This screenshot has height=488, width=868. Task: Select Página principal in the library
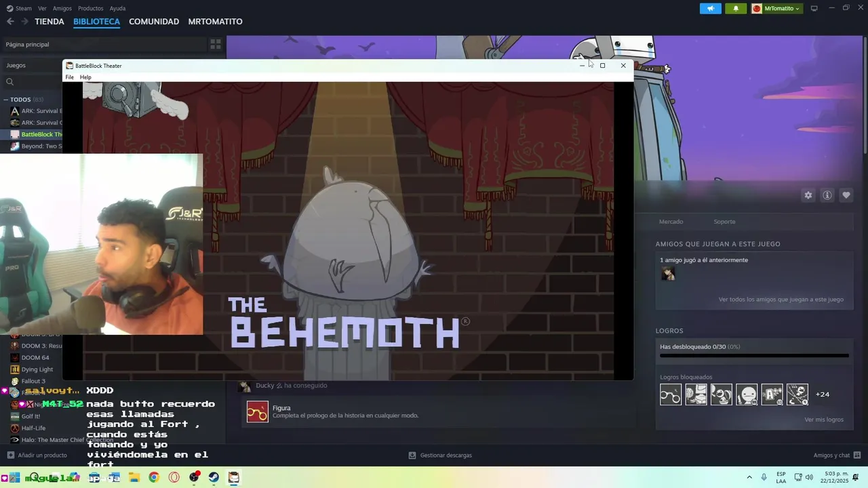(103, 44)
